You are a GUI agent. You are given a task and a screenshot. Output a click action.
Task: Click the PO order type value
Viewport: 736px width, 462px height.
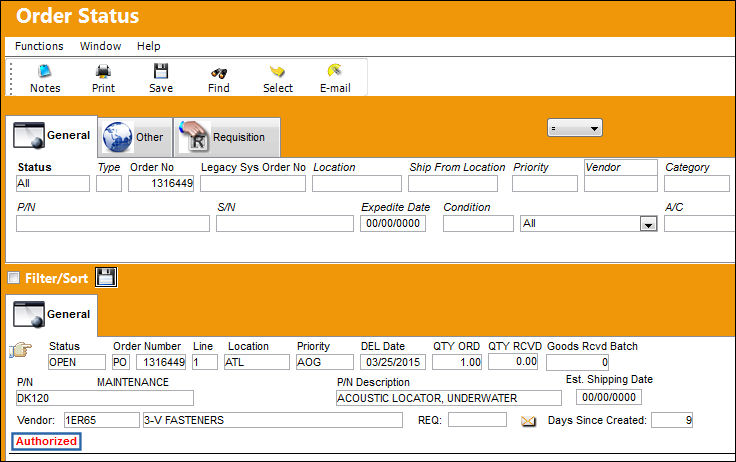pyautogui.click(x=120, y=362)
